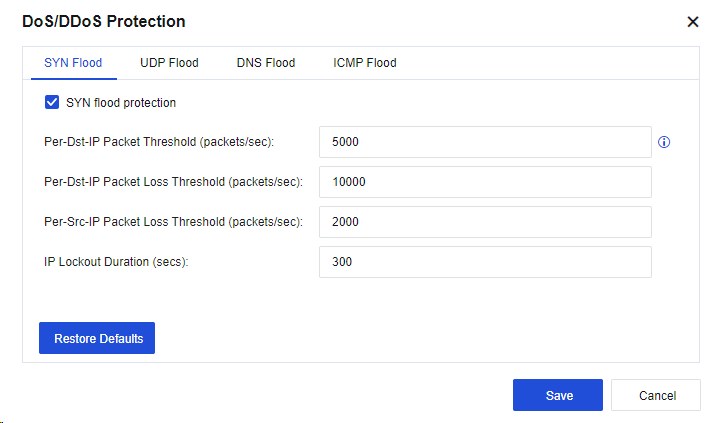
Task: Disable the SYN flood protection checkbox
Action: click(52, 102)
